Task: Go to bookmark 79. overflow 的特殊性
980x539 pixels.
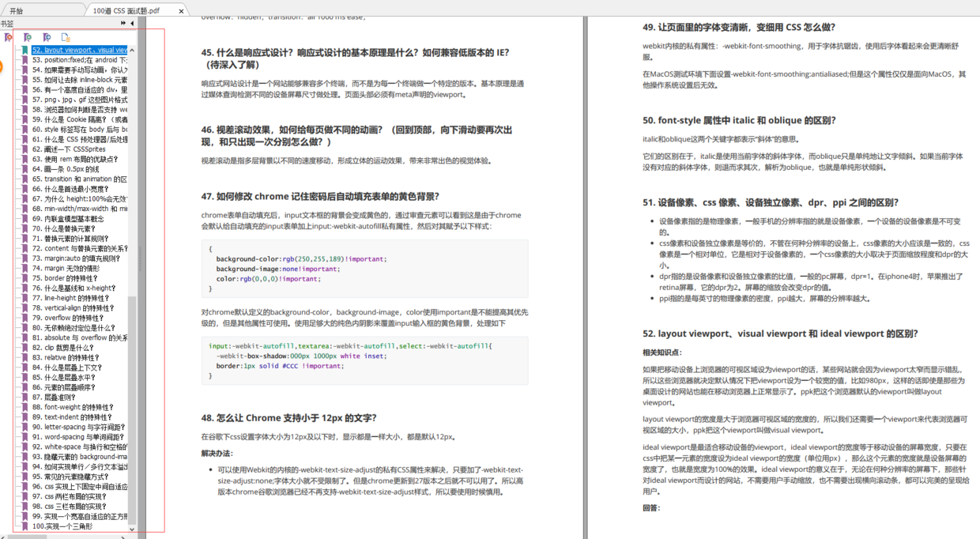Action: pyautogui.click(x=70, y=318)
